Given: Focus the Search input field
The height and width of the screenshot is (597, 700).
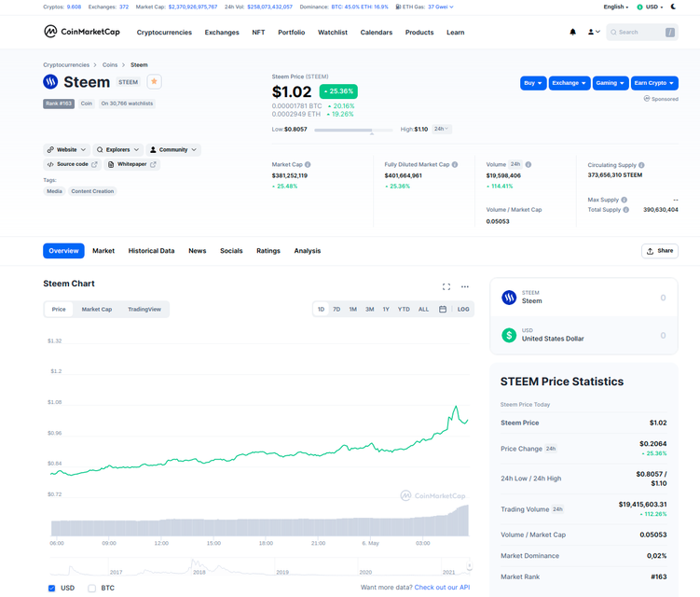Looking at the screenshot, I should pyautogui.click(x=642, y=32).
